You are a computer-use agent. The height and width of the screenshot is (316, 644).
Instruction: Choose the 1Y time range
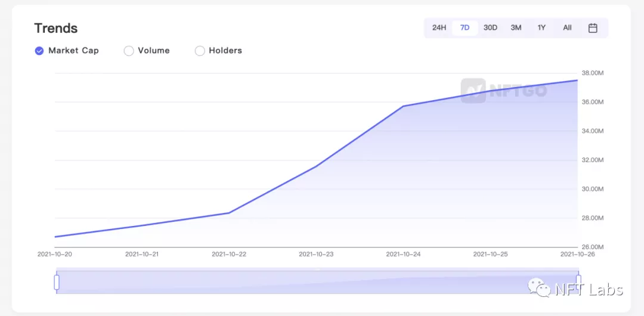click(541, 28)
